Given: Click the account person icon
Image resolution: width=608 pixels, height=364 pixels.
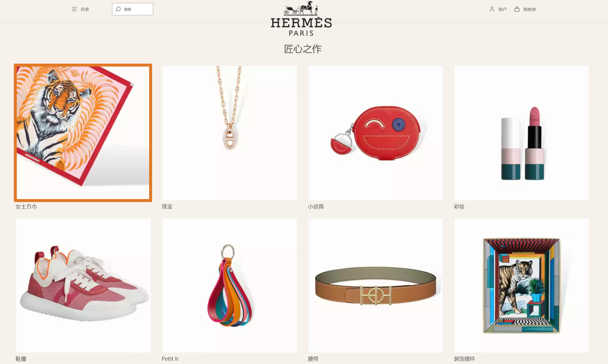Looking at the screenshot, I should point(492,9).
